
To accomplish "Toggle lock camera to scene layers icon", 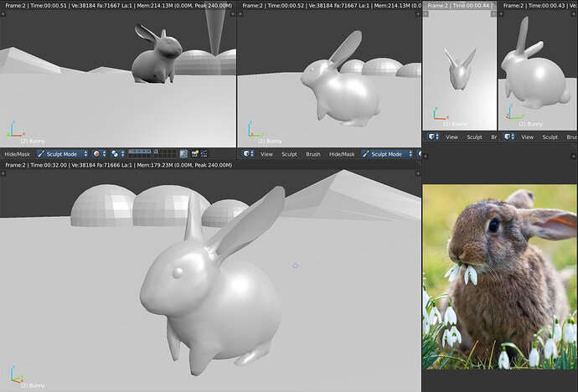I will (x=183, y=153).
